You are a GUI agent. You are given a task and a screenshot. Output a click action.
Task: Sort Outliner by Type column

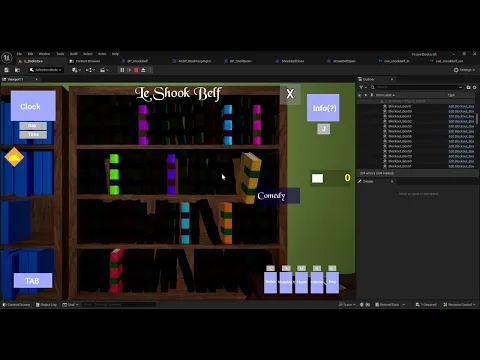click(451, 95)
